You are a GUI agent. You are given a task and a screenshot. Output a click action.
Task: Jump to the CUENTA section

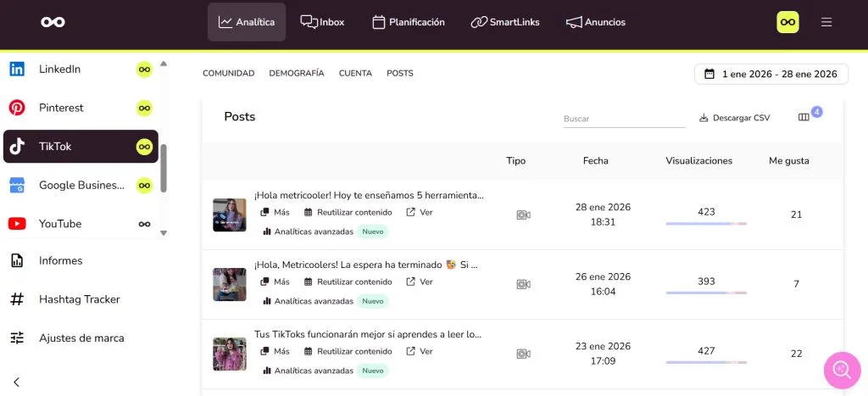355,73
